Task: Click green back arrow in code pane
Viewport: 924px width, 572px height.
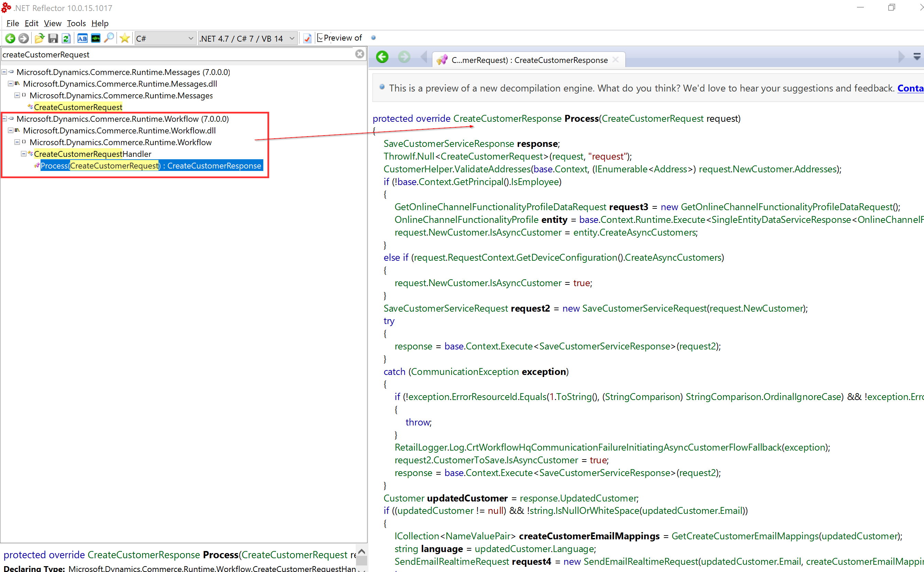Action: point(382,57)
